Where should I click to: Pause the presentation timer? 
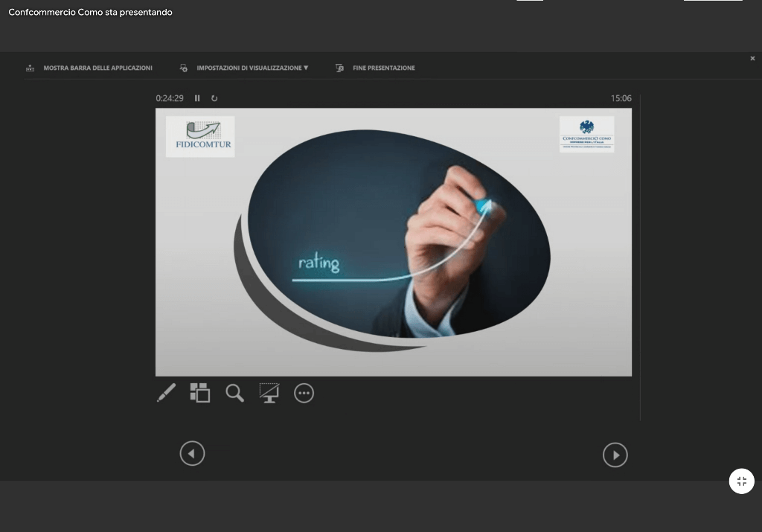(x=197, y=98)
